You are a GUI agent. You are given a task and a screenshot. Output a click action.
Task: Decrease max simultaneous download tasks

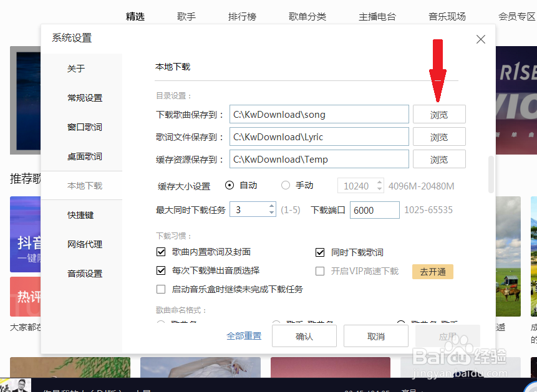(271, 213)
